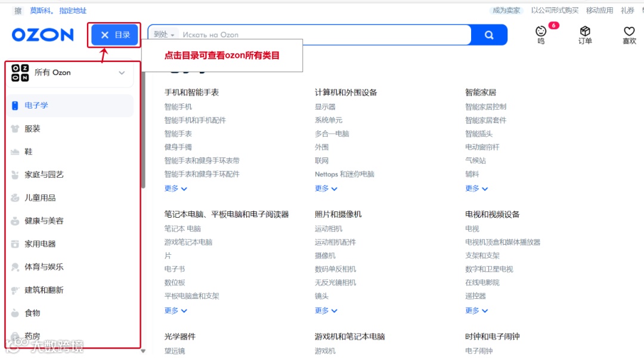Expand 更多 under 照片和摄像机

click(326, 310)
